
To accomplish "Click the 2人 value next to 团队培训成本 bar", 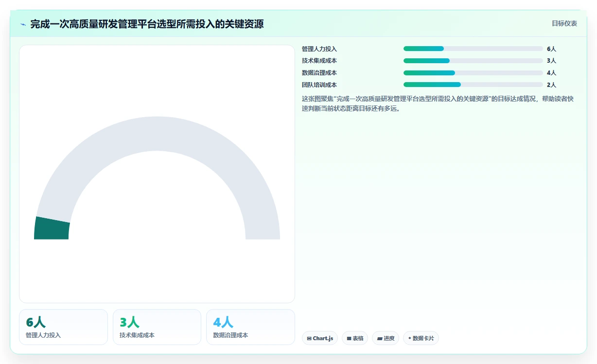I will 551,85.
